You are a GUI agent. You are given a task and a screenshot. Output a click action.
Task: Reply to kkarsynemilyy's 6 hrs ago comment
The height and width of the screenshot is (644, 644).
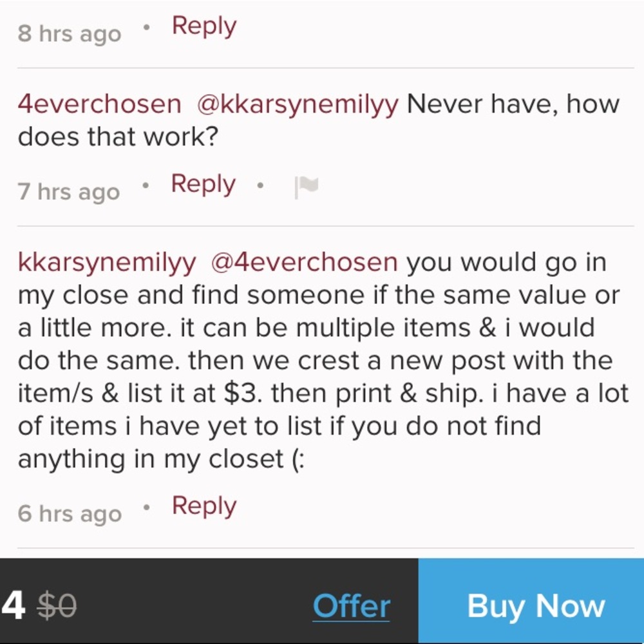tap(204, 507)
